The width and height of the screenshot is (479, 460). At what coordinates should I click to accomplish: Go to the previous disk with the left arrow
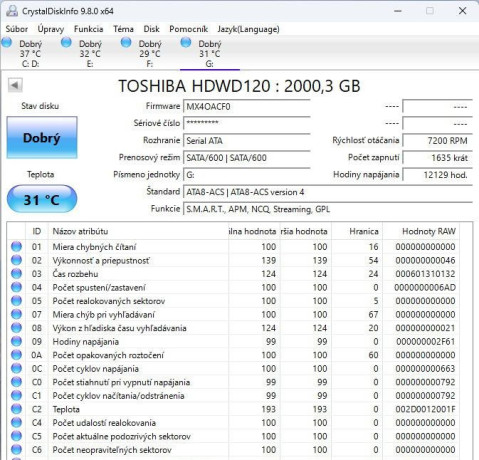coord(15,85)
